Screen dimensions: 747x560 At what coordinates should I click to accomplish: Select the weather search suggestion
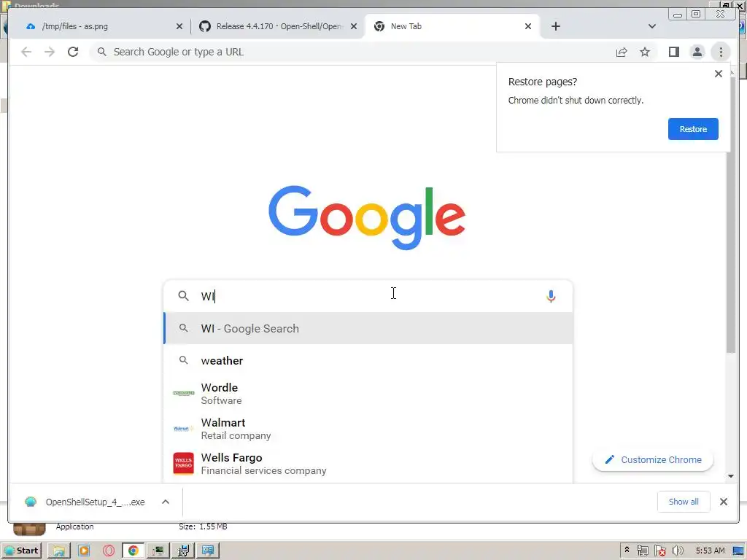(368, 360)
